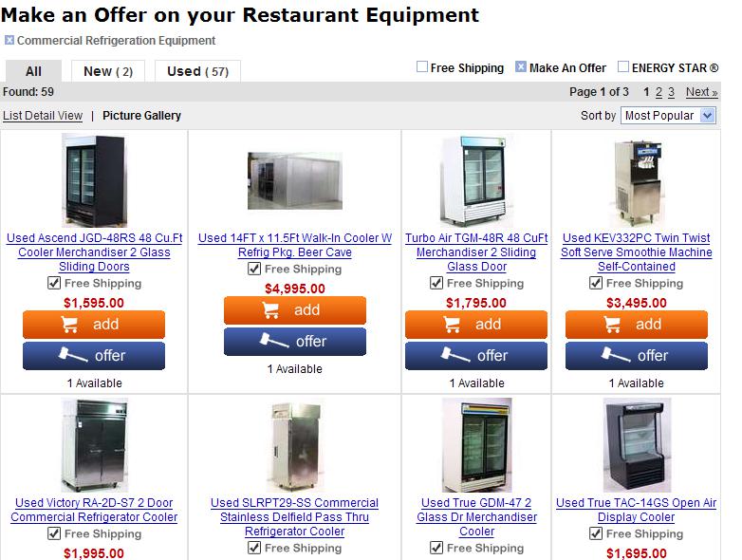Switch to the Used (57) tab
Viewport: 742px width, 560px height.
197,71
